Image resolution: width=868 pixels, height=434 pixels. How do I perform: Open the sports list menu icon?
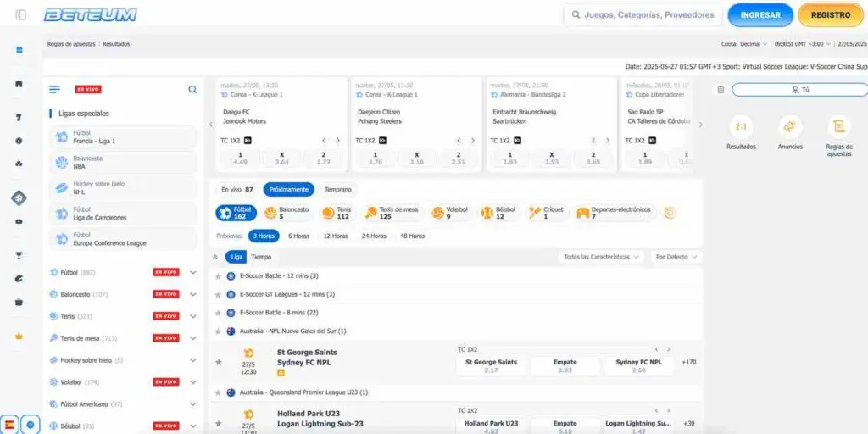tap(54, 89)
